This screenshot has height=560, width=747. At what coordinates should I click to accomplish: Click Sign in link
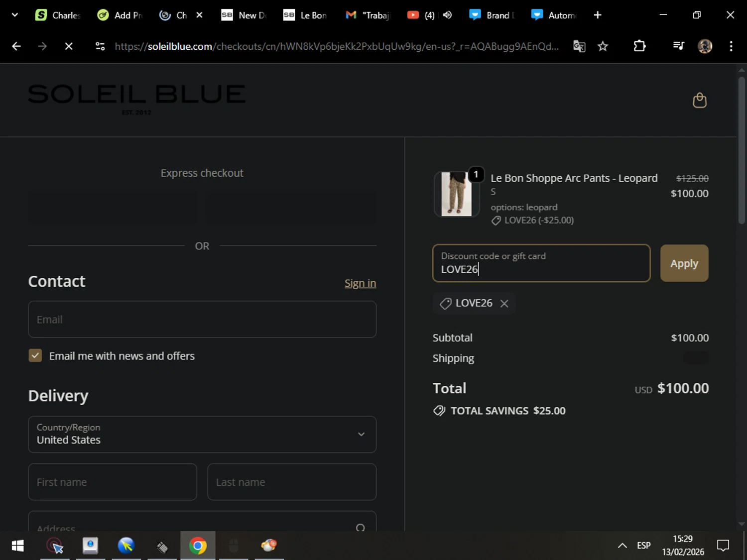click(x=360, y=283)
